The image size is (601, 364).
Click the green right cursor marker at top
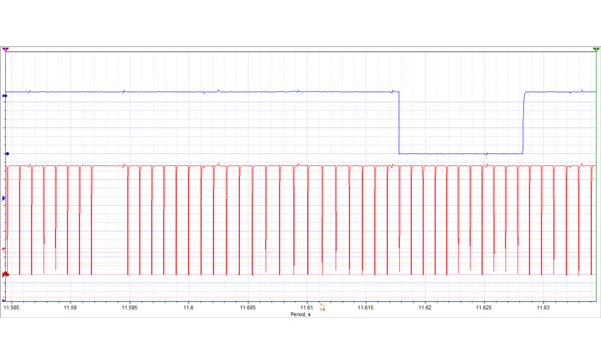pos(595,49)
